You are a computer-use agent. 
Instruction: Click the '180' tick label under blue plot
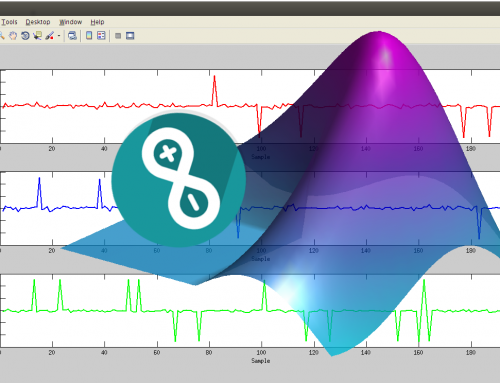[x=471, y=250]
